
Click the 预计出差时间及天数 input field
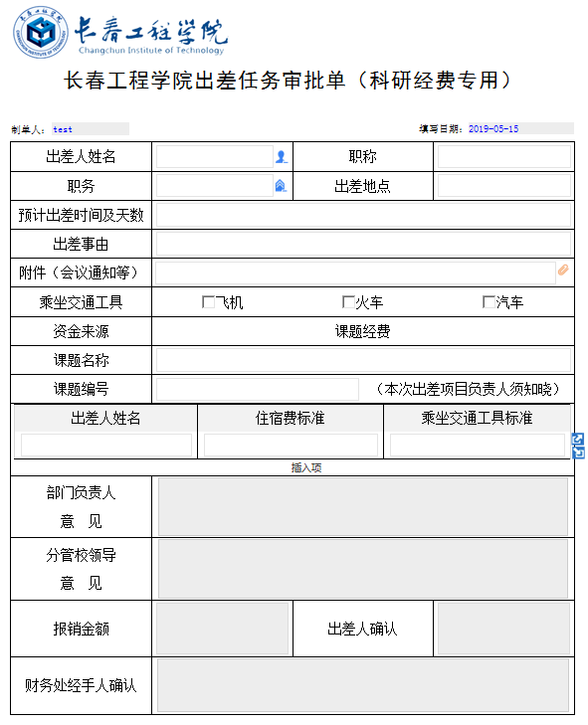tap(363, 215)
